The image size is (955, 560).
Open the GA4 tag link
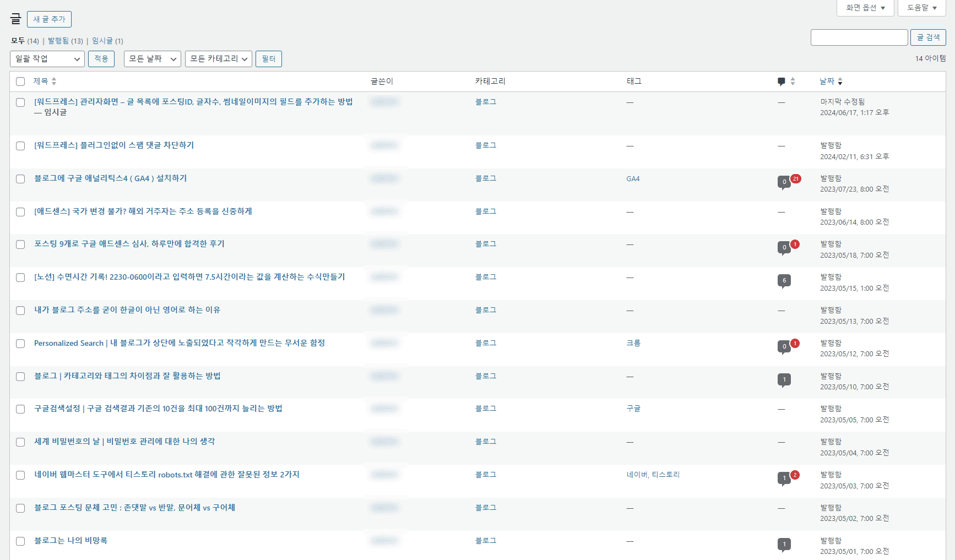point(633,179)
